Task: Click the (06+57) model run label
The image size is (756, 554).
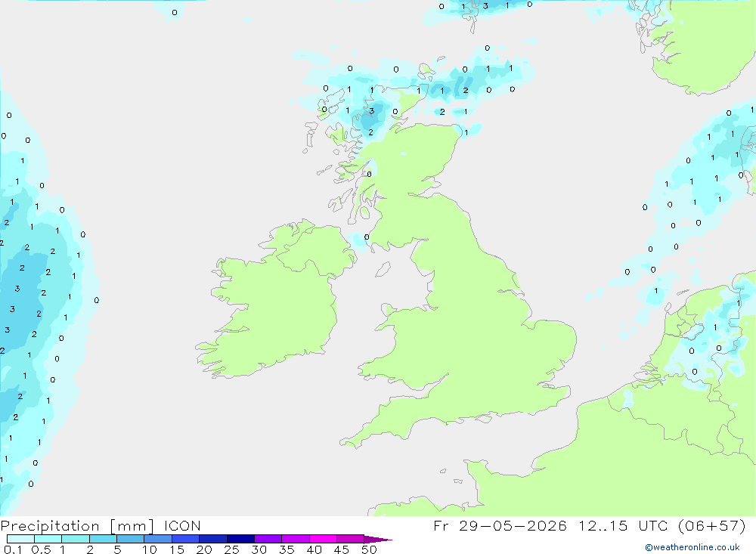Action: pyautogui.click(x=711, y=525)
